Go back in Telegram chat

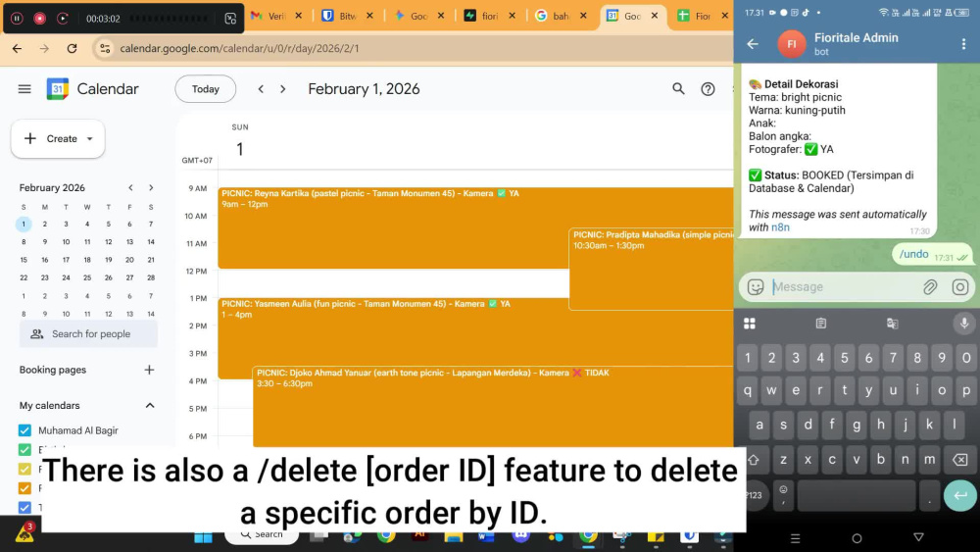753,44
